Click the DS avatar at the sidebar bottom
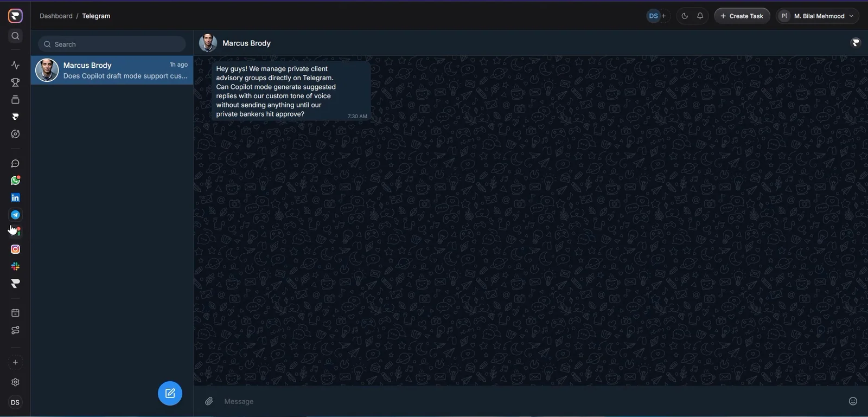868x417 pixels. coord(15,402)
